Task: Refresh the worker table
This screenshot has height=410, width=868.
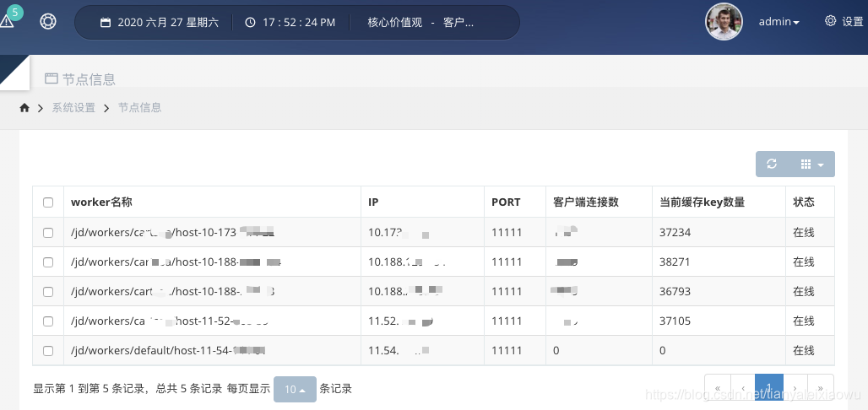Action: [772, 164]
